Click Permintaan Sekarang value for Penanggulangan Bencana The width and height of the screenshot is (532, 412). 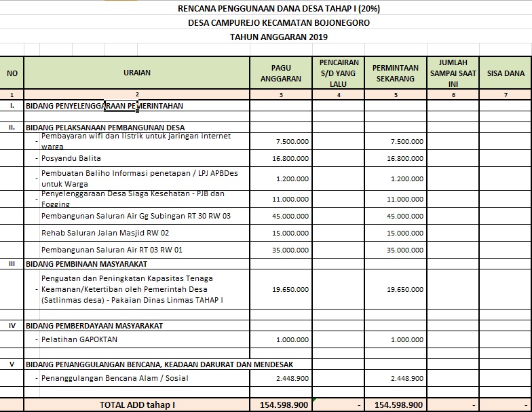pos(405,378)
